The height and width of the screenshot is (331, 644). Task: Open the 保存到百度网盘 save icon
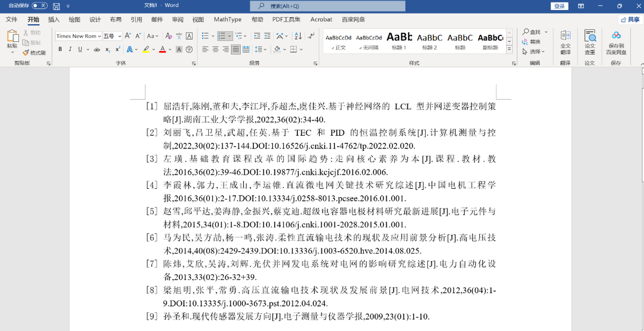pos(616,41)
